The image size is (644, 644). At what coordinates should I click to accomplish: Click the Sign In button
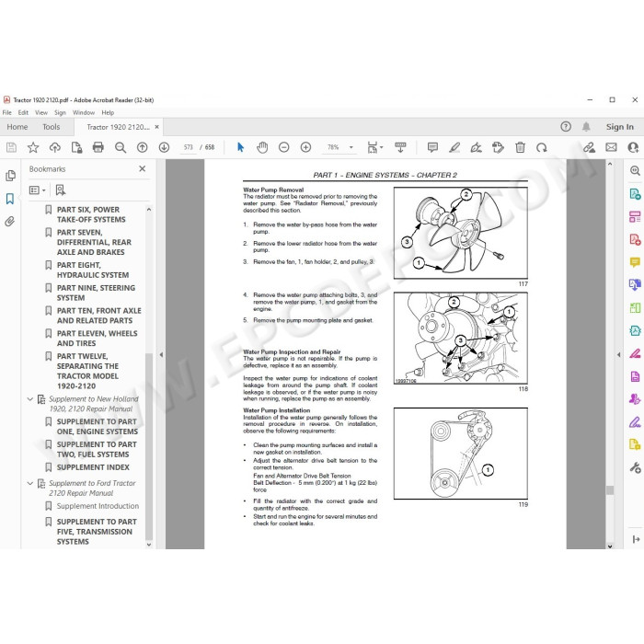coord(620,127)
